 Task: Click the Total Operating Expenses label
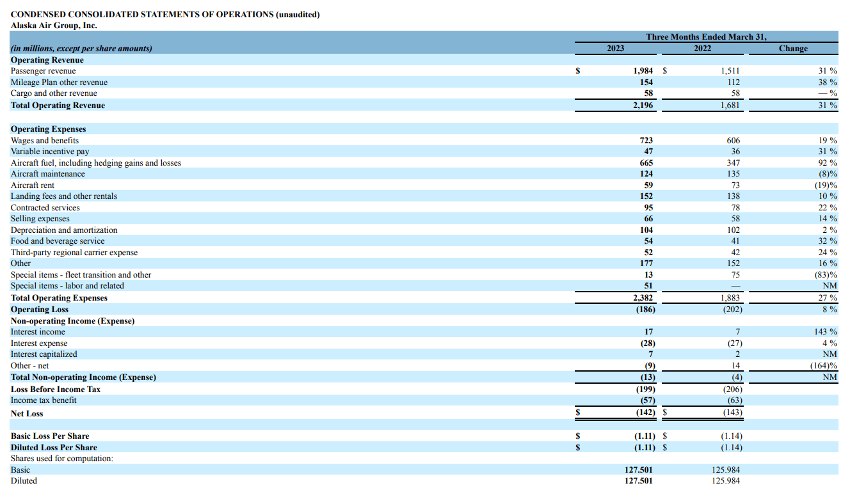(58, 297)
